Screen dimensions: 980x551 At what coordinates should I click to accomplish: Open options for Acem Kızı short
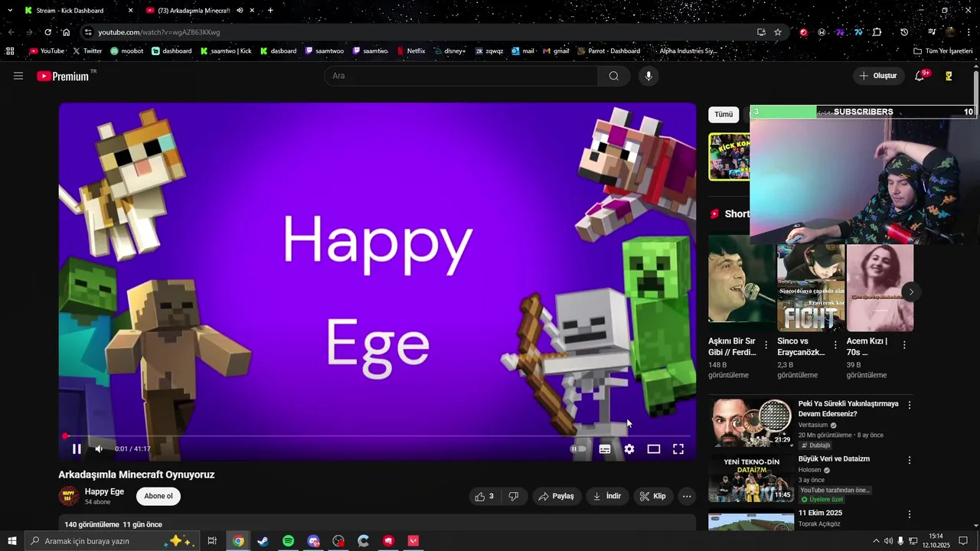pyautogui.click(x=904, y=345)
